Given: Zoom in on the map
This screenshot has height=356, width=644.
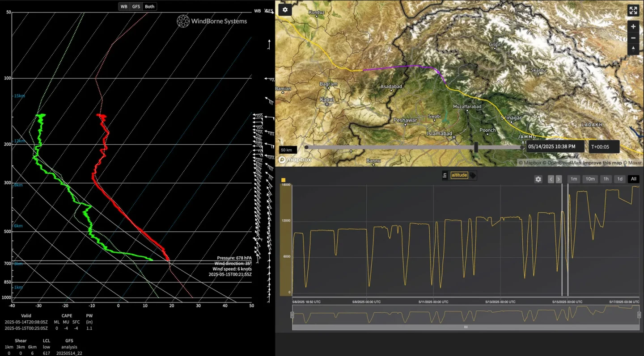Looking at the screenshot, I should pos(633,27).
